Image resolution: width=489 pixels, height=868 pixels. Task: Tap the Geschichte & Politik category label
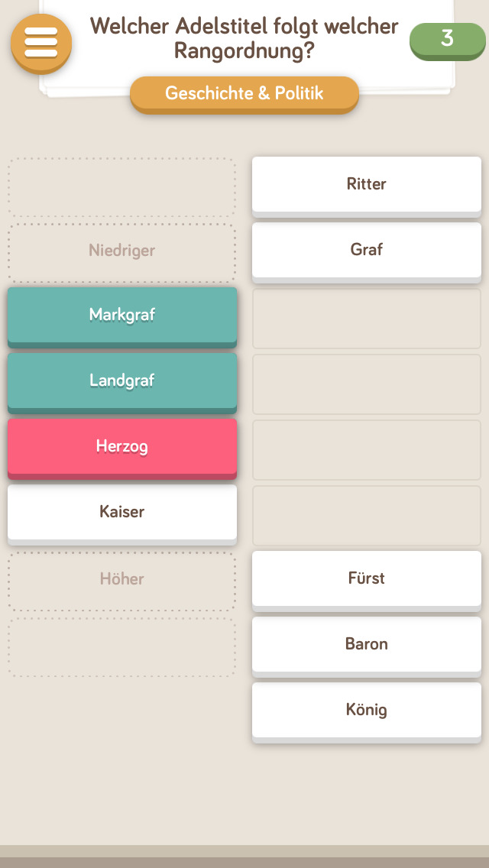tap(244, 94)
